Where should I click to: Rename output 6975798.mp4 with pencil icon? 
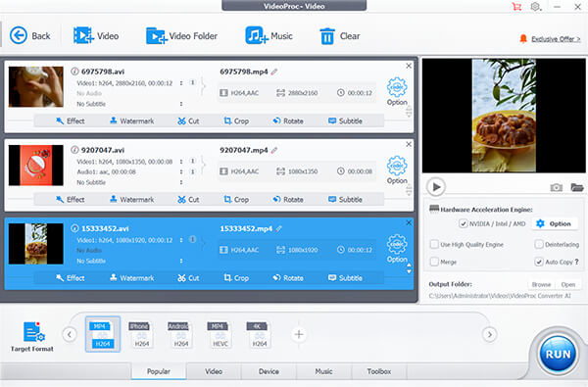click(274, 72)
